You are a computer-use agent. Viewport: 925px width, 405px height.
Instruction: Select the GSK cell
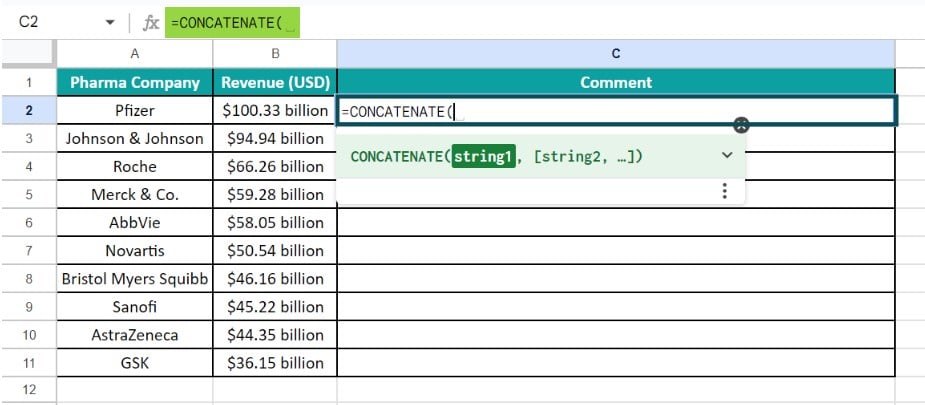tap(135, 363)
